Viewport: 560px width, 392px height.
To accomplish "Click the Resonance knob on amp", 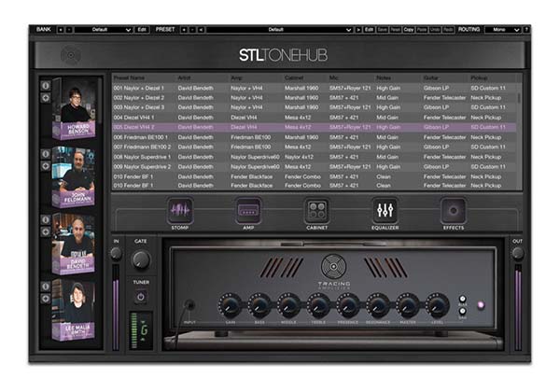I will tap(377, 305).
